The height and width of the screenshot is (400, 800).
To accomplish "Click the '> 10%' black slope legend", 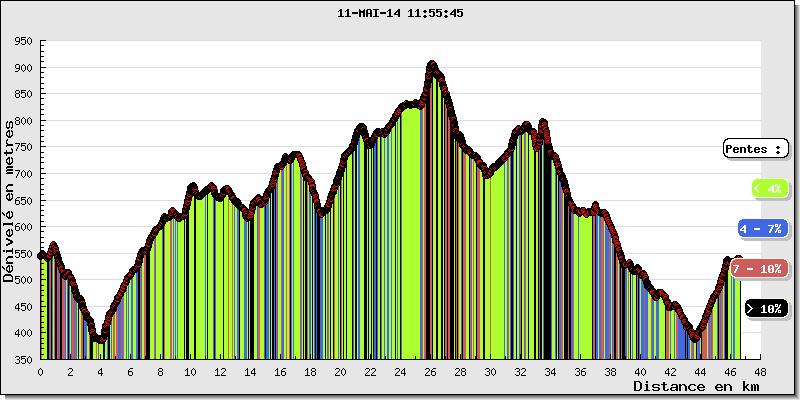I will (766, 309).
